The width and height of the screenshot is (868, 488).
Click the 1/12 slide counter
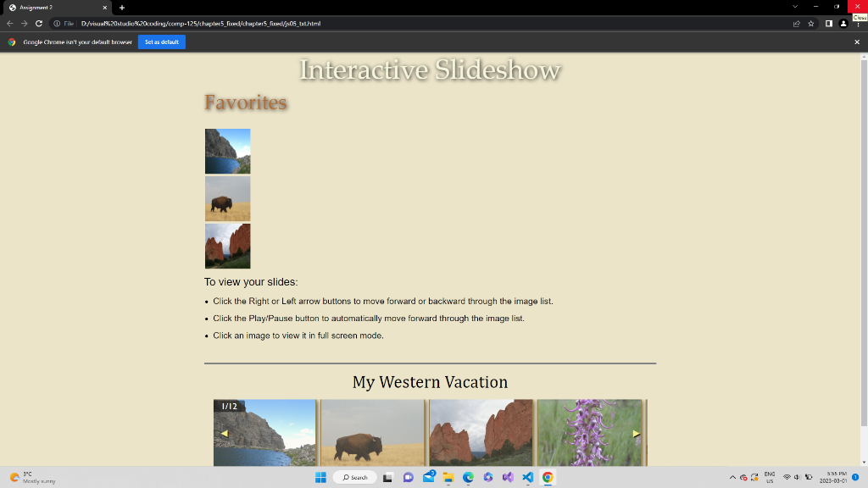[229, 406]
